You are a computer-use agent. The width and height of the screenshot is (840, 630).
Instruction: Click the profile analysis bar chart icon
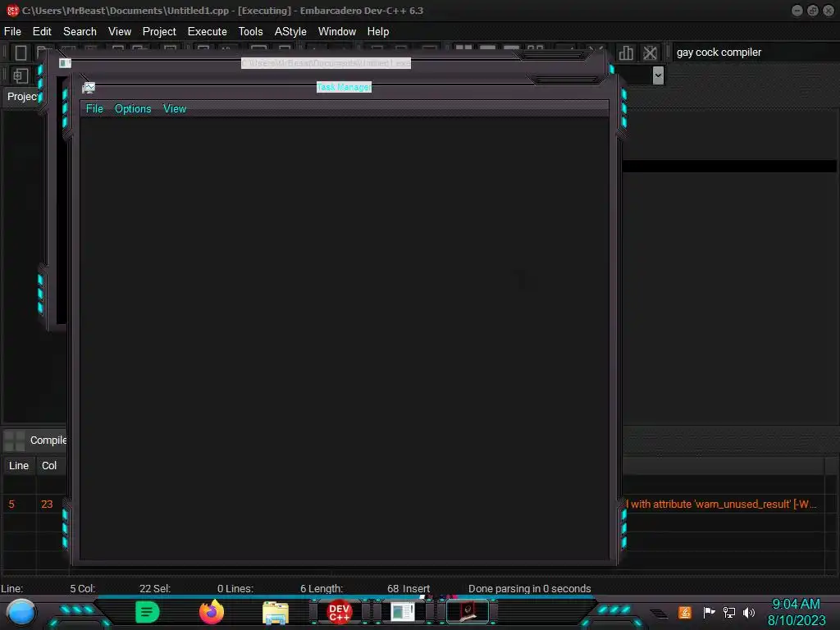coord(626,52)
